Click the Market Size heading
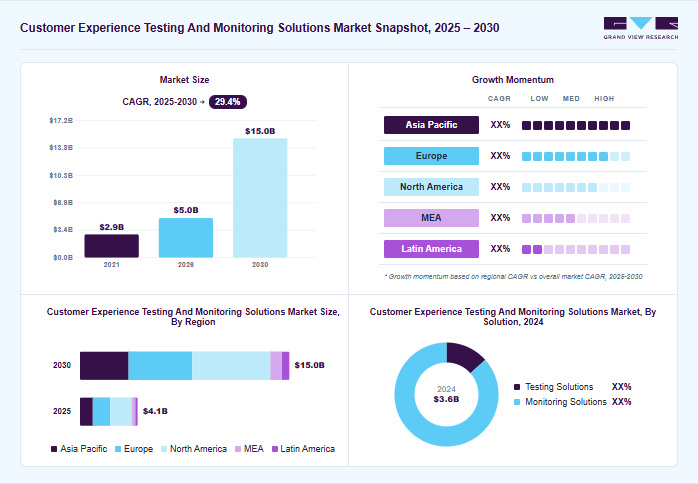This screenshot has height=484, width=698. coord(184,80)
